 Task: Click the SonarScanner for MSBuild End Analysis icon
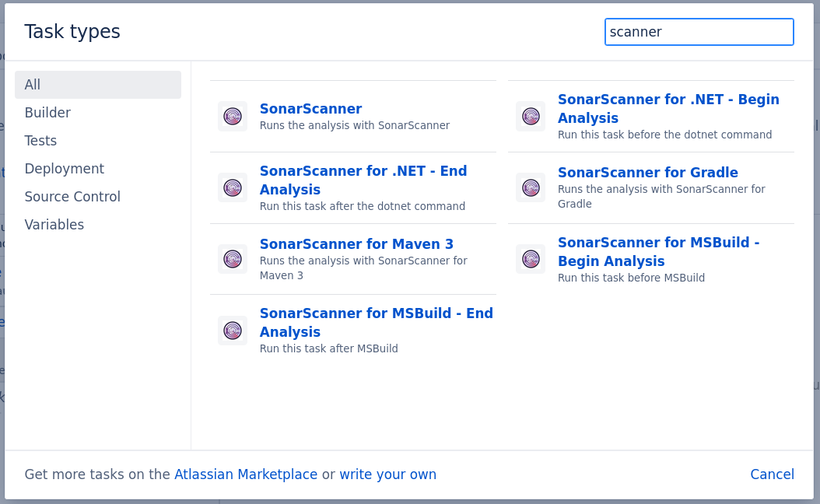(232, 331)
